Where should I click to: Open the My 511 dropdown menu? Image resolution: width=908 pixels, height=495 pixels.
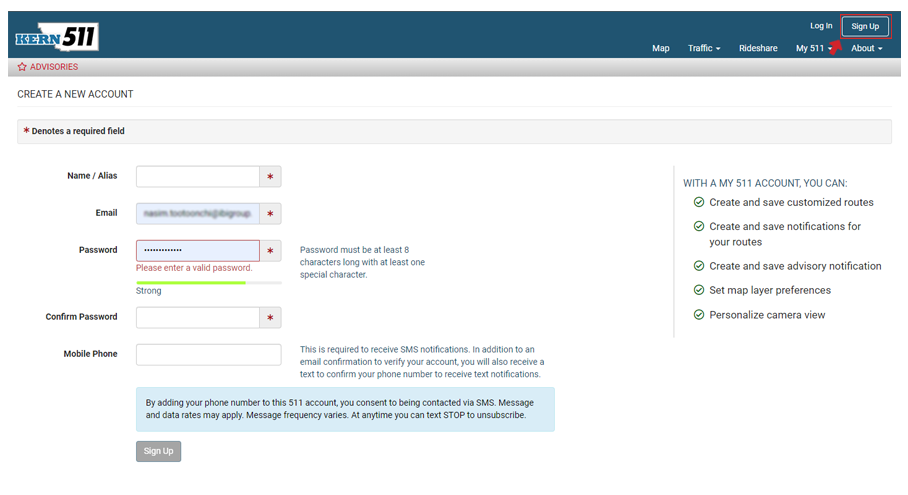click(x=813, y=48)
